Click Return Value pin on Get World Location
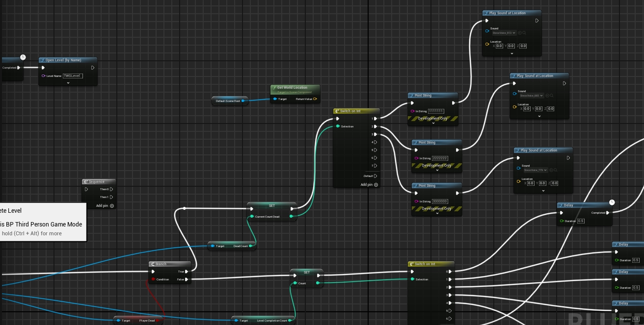This screenshot has width=644, height=325. coord(315,99)
